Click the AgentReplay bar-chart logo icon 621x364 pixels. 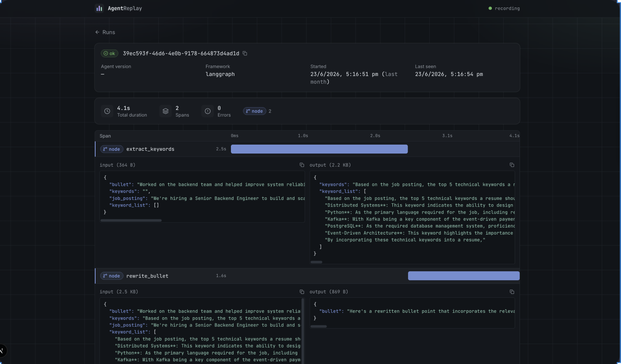(x=99, y=8)
